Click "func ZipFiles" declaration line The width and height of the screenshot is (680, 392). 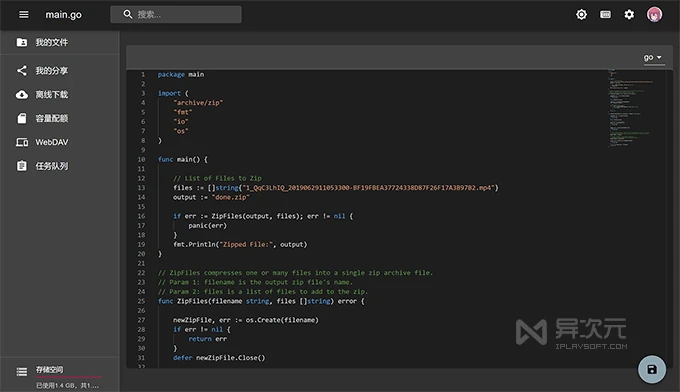pyautogui.click(x=261, y=301)
